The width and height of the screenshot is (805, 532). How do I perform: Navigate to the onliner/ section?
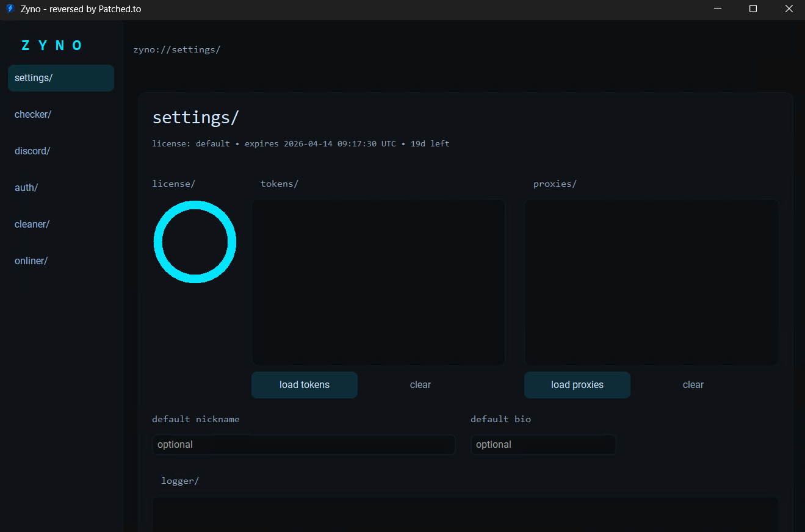click(x=61, y=261)
